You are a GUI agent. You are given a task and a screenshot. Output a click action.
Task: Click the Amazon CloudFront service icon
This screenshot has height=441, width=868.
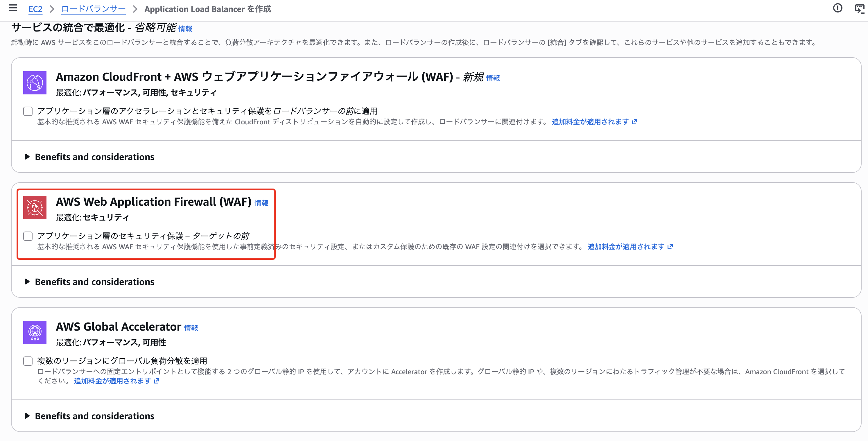coord(35,83)
